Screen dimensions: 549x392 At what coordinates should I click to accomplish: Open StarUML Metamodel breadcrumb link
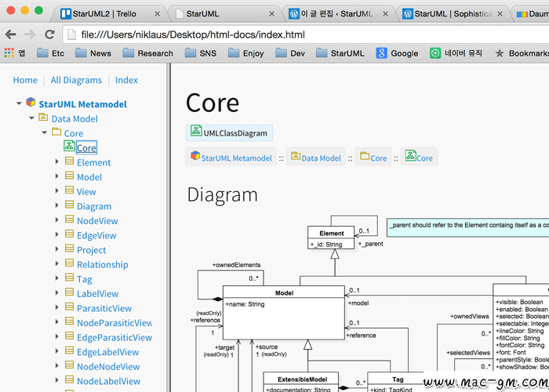(x=236, y=158)
